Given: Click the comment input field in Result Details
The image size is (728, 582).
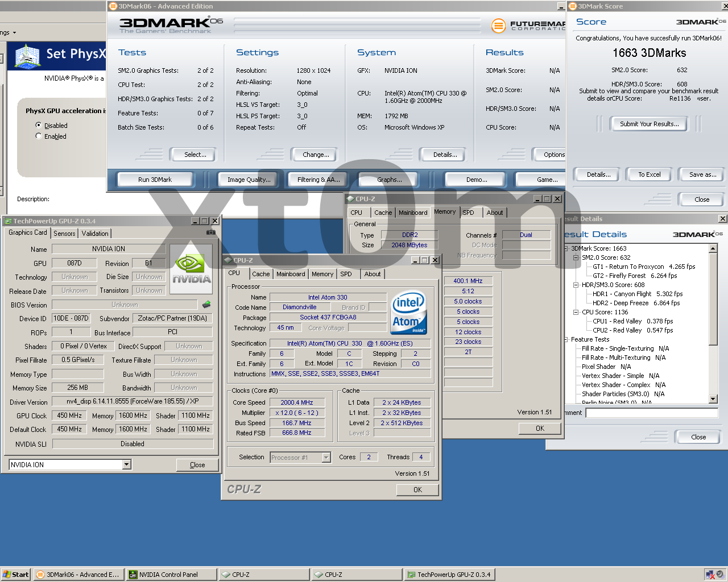Looking at the screenshot, I should (x=652, y=413).
